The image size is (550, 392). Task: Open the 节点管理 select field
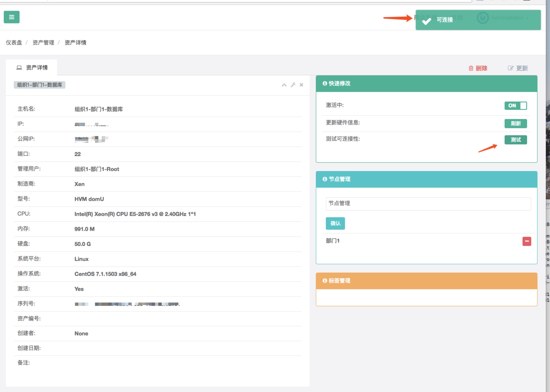[428, 204]
